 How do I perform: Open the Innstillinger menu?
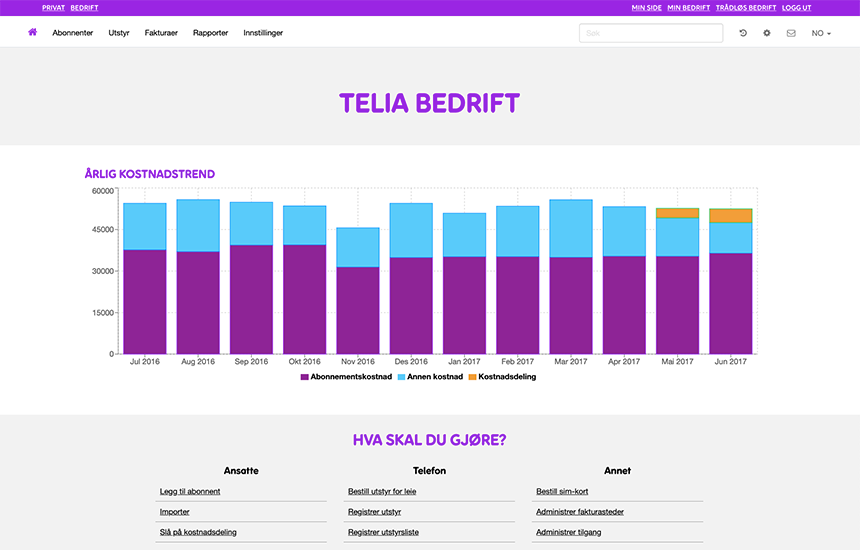pyautogui.click(x=263, y=33)
